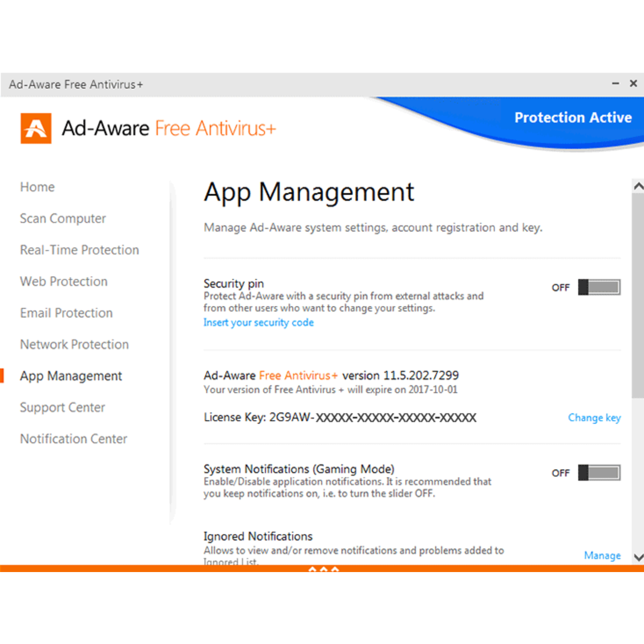Click the vertical scrollbar thumb
The image size is (644, 644).
(x=638, y=295)
